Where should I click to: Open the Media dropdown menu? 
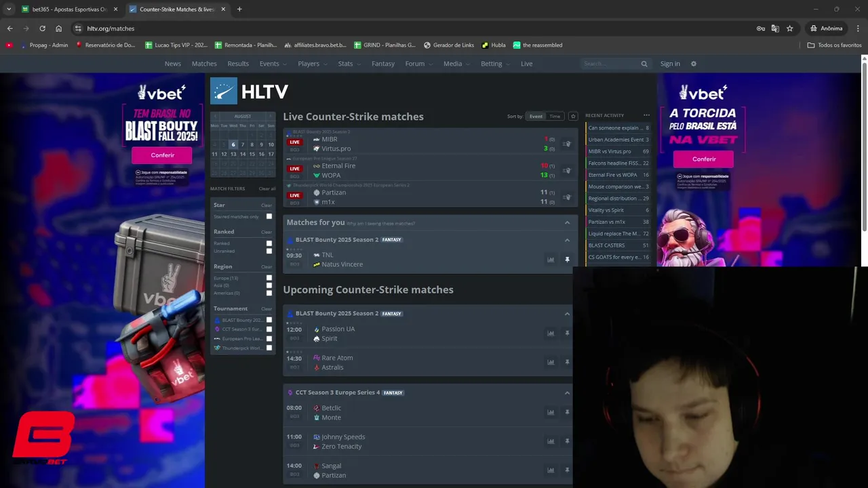pos(456,64)
